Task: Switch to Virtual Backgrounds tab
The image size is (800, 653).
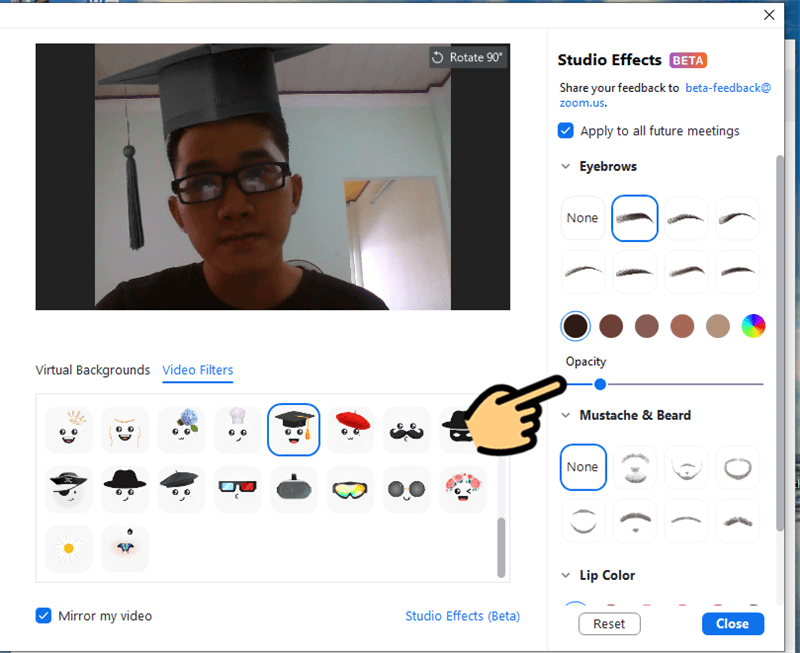Action: (x=93, y=370)
